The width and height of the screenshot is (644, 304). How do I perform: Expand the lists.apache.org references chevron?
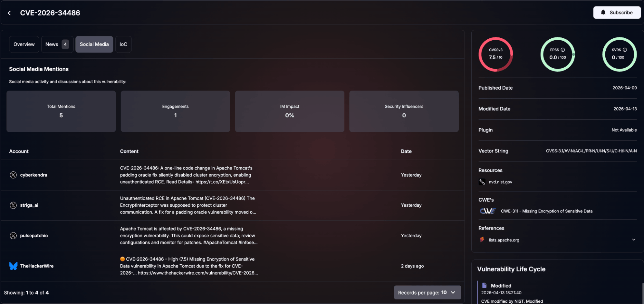pyautogui.click(x=633, y=240)
